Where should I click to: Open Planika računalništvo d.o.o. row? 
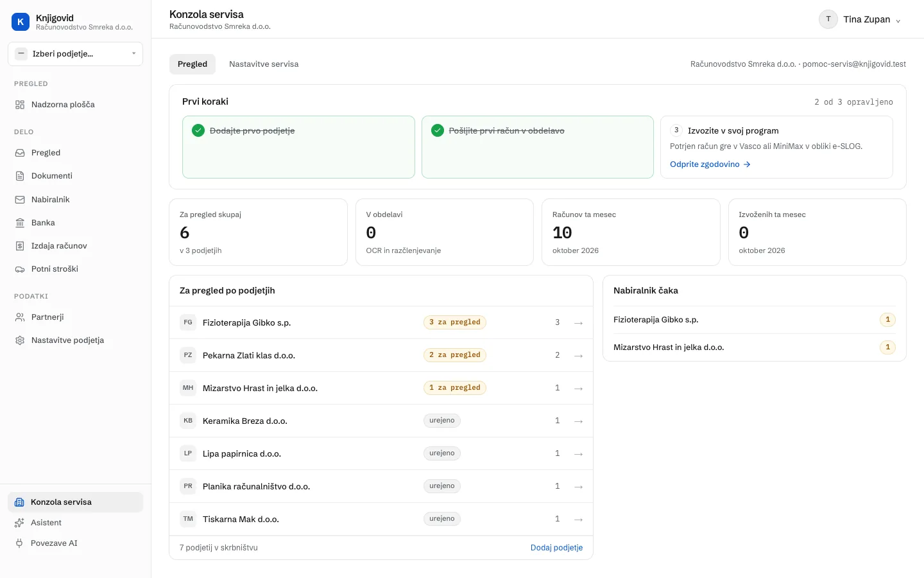point(381,486)
